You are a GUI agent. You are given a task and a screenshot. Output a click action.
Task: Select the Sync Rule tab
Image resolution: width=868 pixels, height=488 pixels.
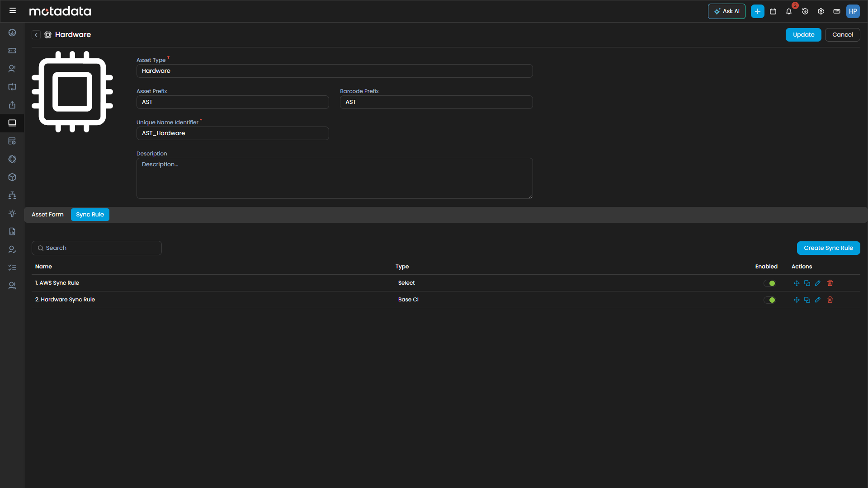[x=90, y=215]
